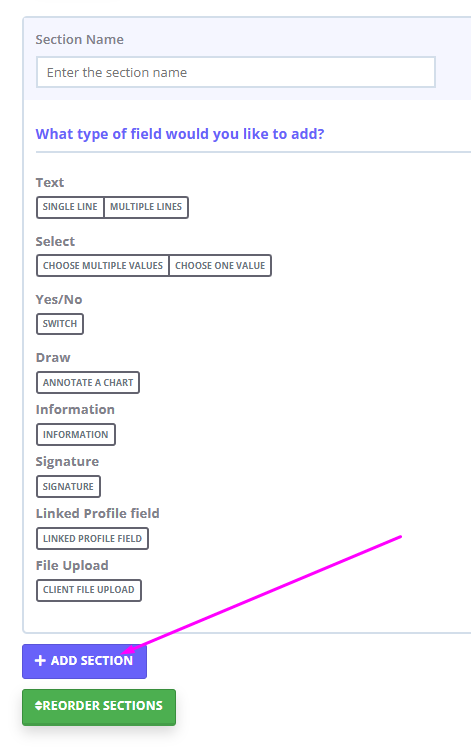Screen dimensions: 471x748
Task: Click the Add Section button
Action: point(84,661)
